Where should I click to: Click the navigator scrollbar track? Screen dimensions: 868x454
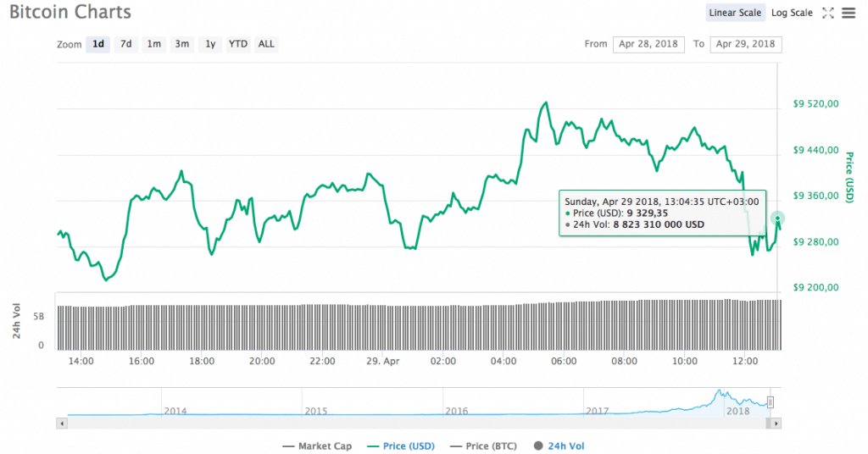pos(415,424)
